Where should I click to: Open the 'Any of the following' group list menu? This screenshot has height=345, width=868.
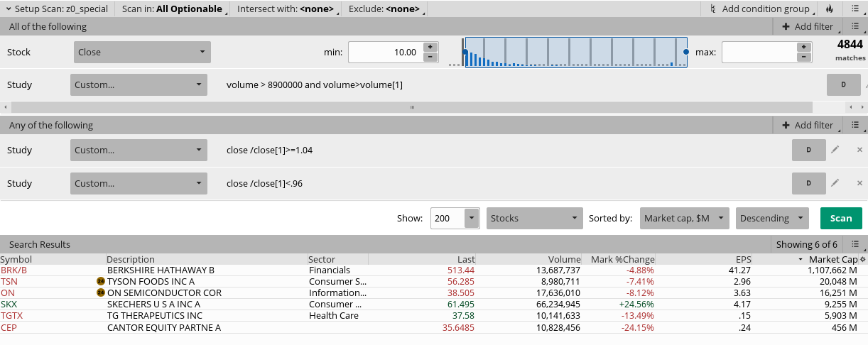click(x=855, y=125)
